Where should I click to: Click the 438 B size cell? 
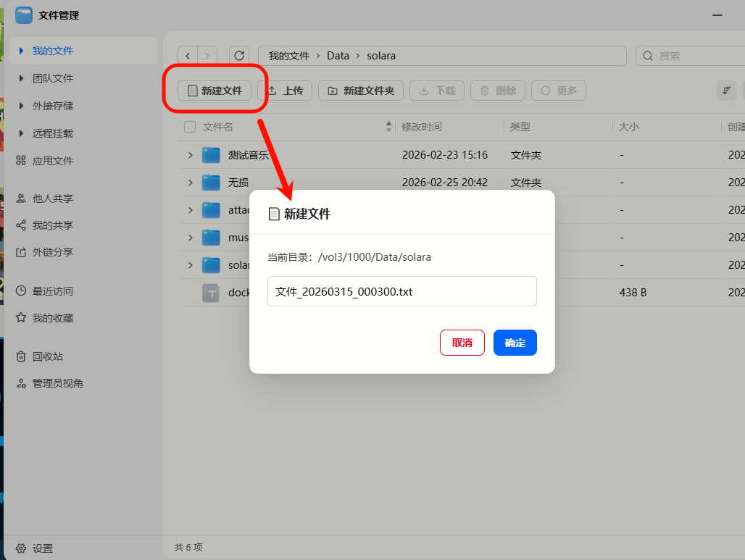click(633, 293)
